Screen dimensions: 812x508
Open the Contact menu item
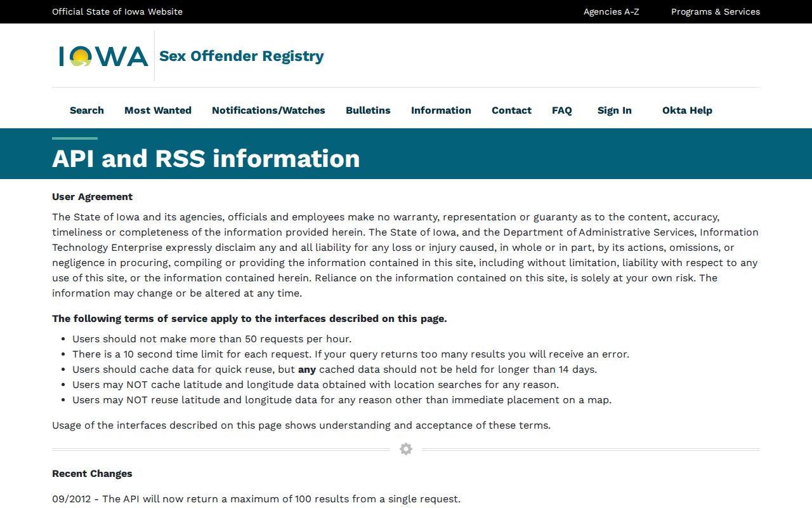[x=511, y=110]
